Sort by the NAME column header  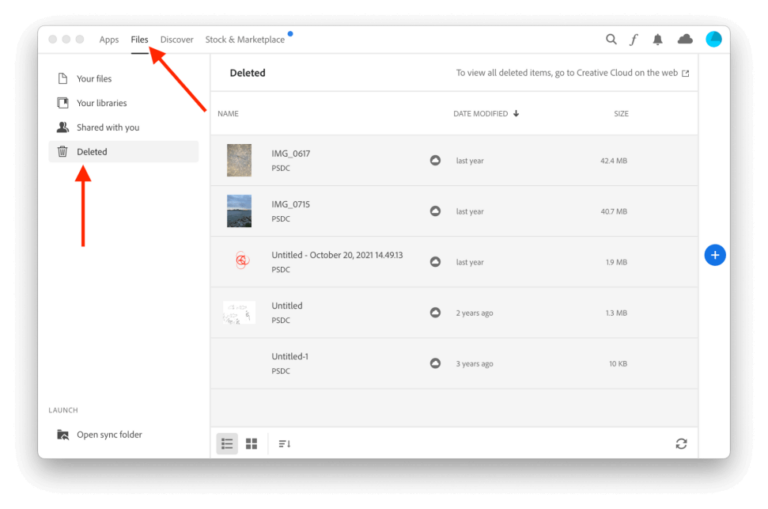[x=228, y=114]
